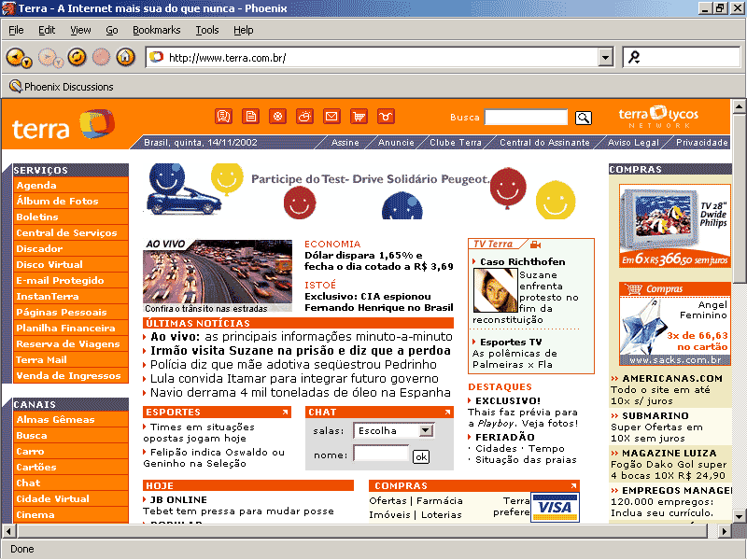Open the chat bubbles icon in Terra header
This screenshot has width=747, height=560.
[x=223, y=117]
